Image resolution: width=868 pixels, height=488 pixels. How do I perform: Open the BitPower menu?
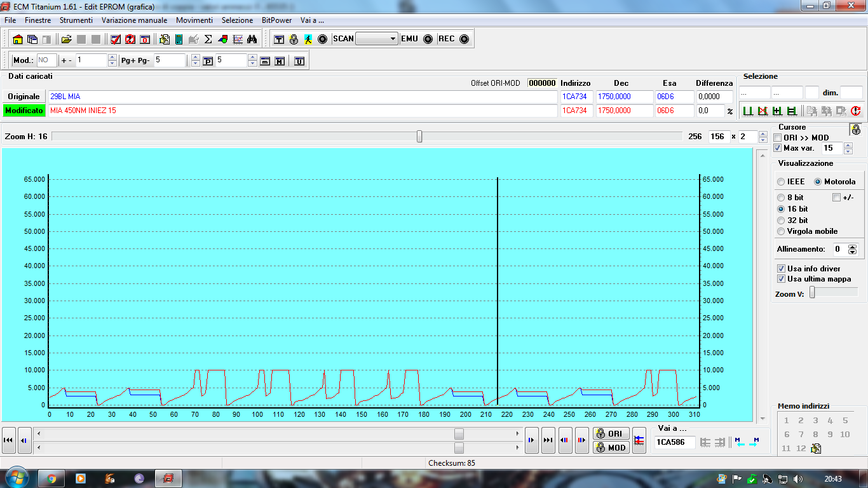pyautogui.click(x=277, y=20)
